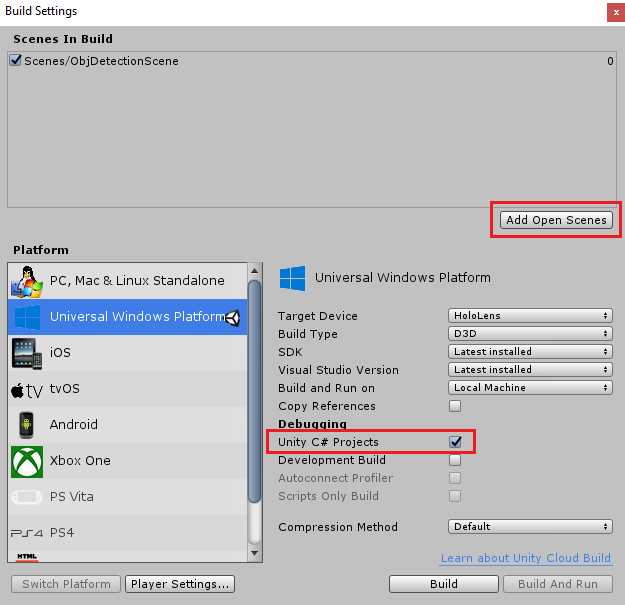Click the Autoconnect Profiler checkbox
Screen dimensions: 625x605
tap(455, 478)
